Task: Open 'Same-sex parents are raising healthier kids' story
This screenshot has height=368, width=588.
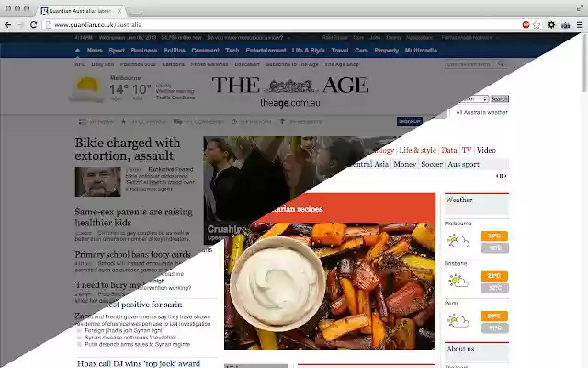Action: tap(133, 217)
